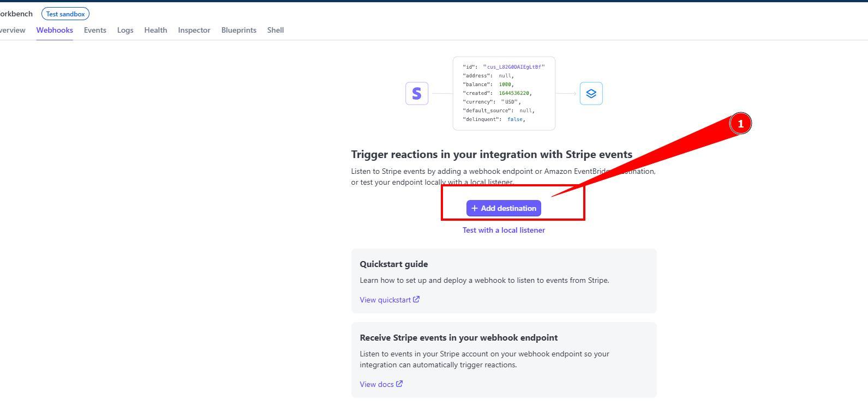Click the Quickstart guide card heading

pos(393,264)
